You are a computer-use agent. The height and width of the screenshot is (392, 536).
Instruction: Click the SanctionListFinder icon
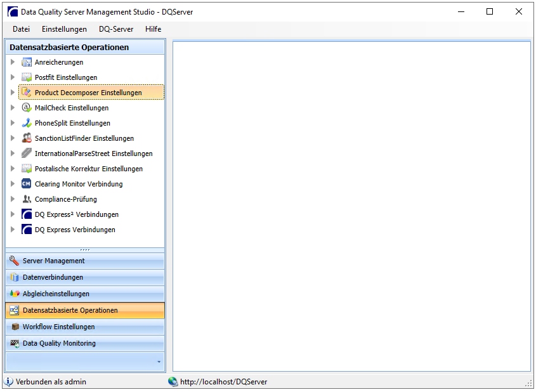(x=26, y=138)
